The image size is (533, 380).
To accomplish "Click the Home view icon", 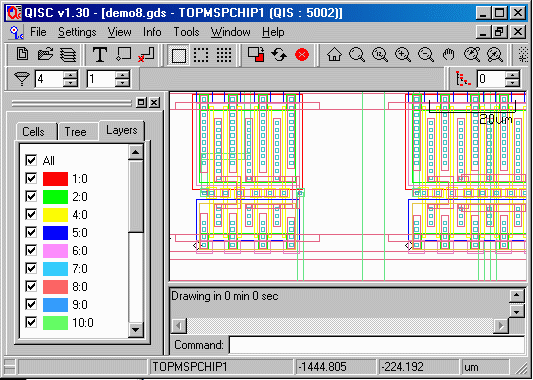I will tap(334, 55).
